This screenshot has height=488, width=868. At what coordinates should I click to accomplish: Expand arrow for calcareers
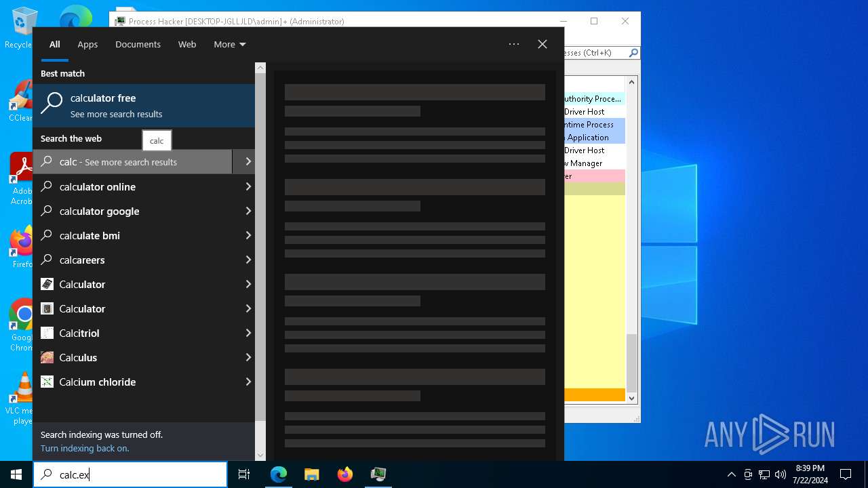pyautogui.click(x=248, y=260)
